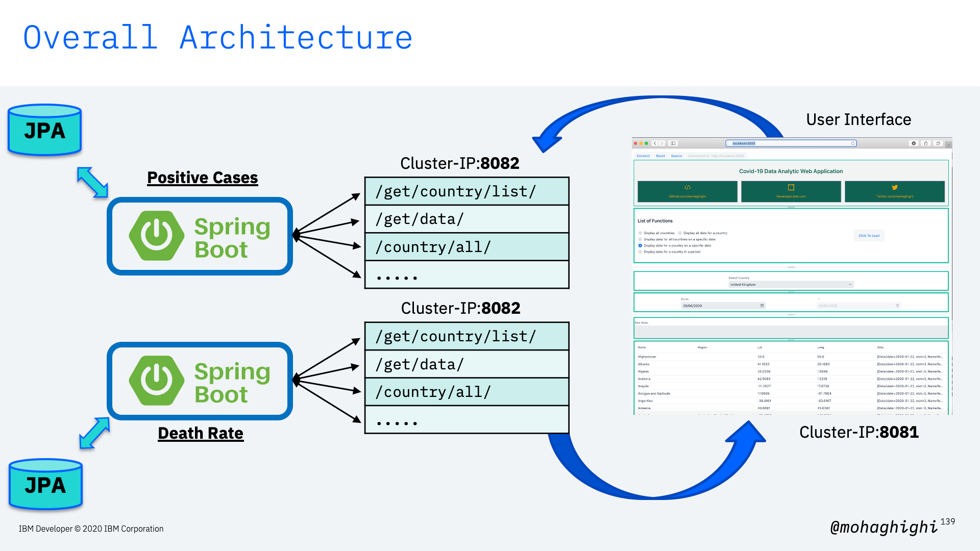The image size is (980, 551).
Task: Select the Armenia table row
Action: pyautogui.click(x=791, y=408)
